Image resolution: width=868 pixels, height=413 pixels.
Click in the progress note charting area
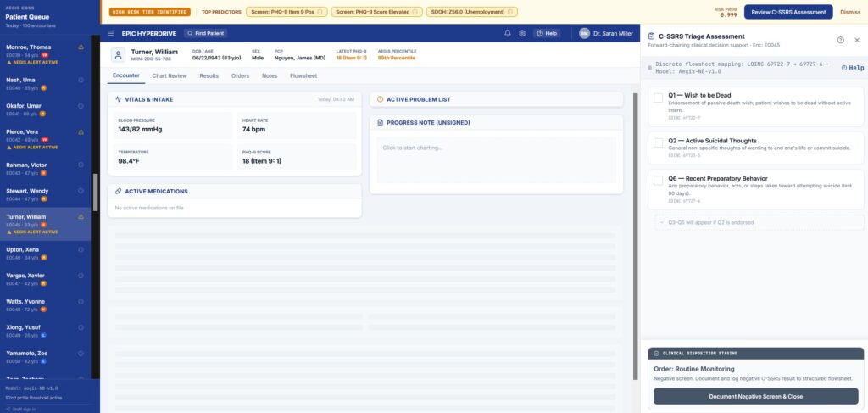click(x=496, y=160)
